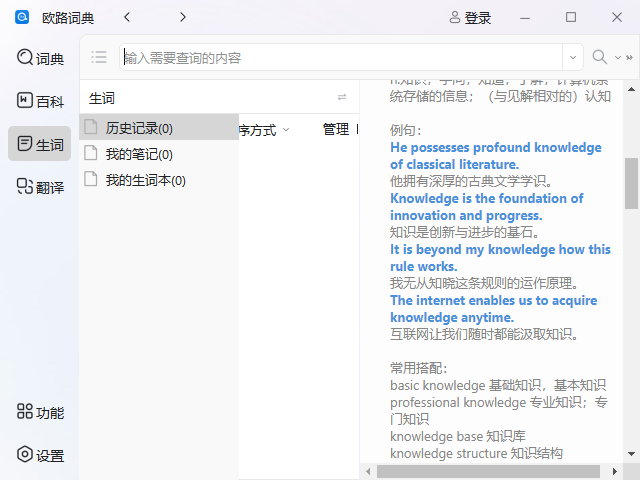Minimize the 欧路词典 window

click(525, 18)
